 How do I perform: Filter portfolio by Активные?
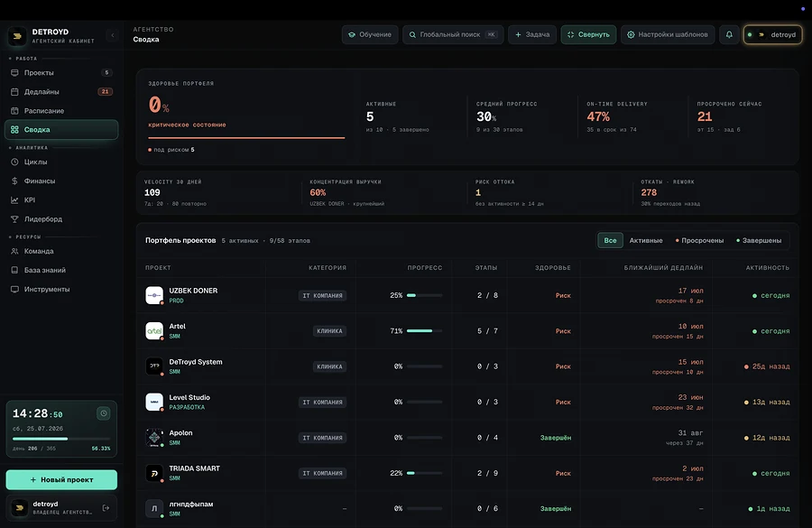[x=646, y=240]
